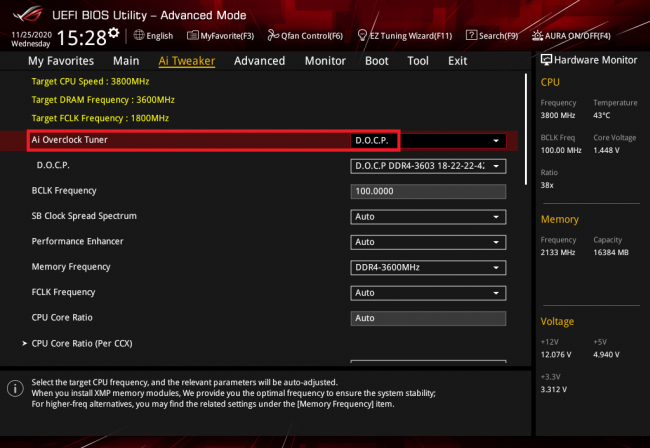Click BCLK Freq 100.00 MHz value

(561, 150)
